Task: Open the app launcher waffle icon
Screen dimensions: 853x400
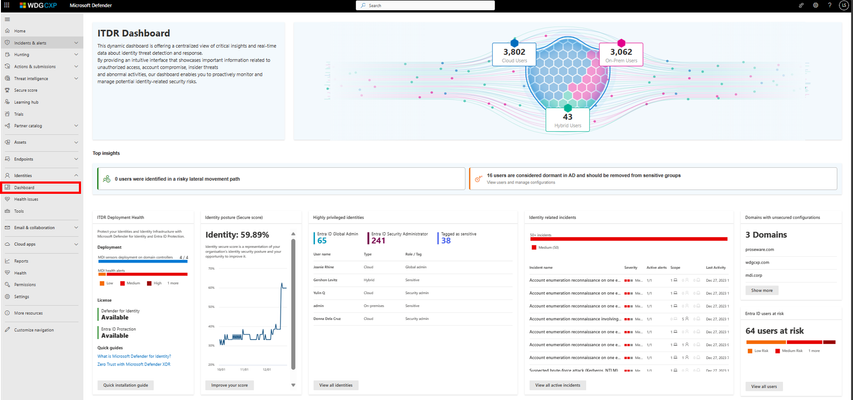Action: click(x=7, y=5)
